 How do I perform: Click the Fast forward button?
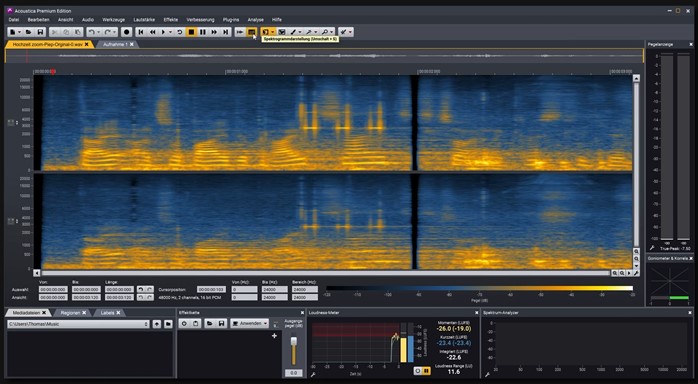coord(214,32)
